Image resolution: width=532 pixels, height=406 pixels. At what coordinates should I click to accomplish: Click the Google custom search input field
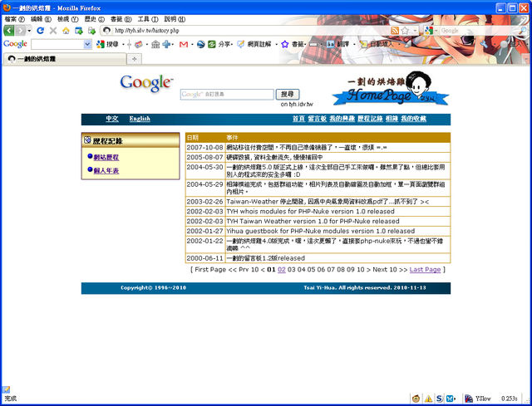click(227, 95)
